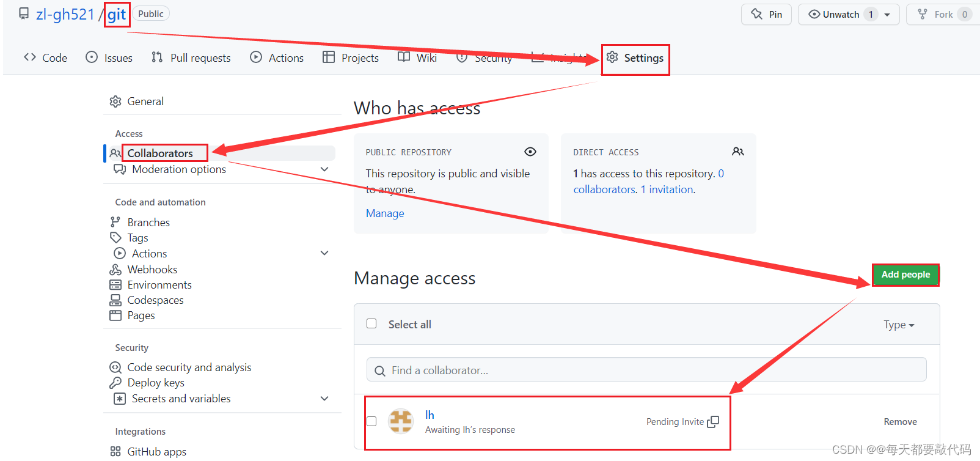This screenshot has width=980, height=461.
Task: Pin this repository
Action: pyautogui.click(x=767, y=14)
